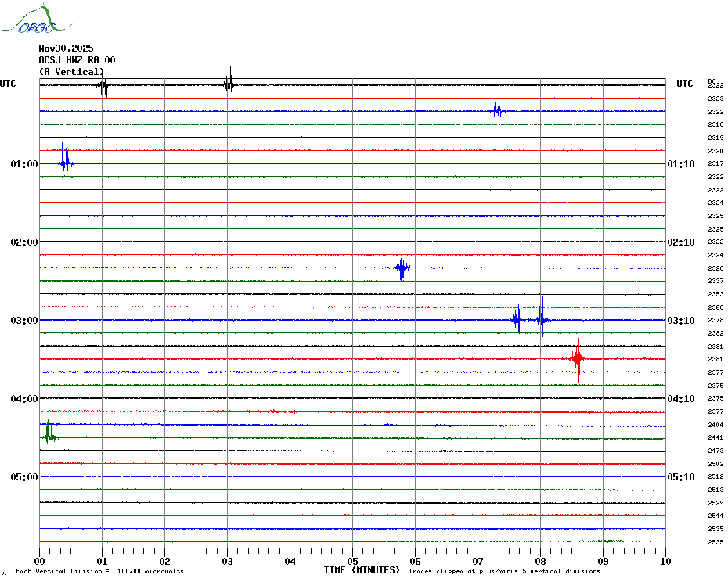Select the DC value 2544
Screen dimensions: 728x582
715,516
